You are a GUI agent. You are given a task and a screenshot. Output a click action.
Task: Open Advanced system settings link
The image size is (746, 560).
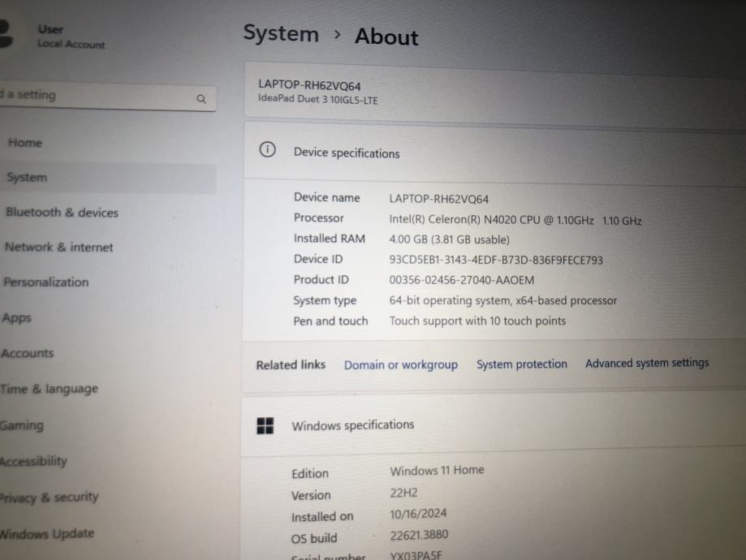tap(647, 363)
